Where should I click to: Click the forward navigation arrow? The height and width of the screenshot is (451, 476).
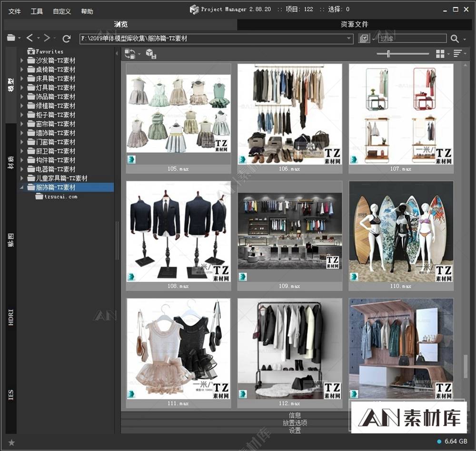click(47, 39)
